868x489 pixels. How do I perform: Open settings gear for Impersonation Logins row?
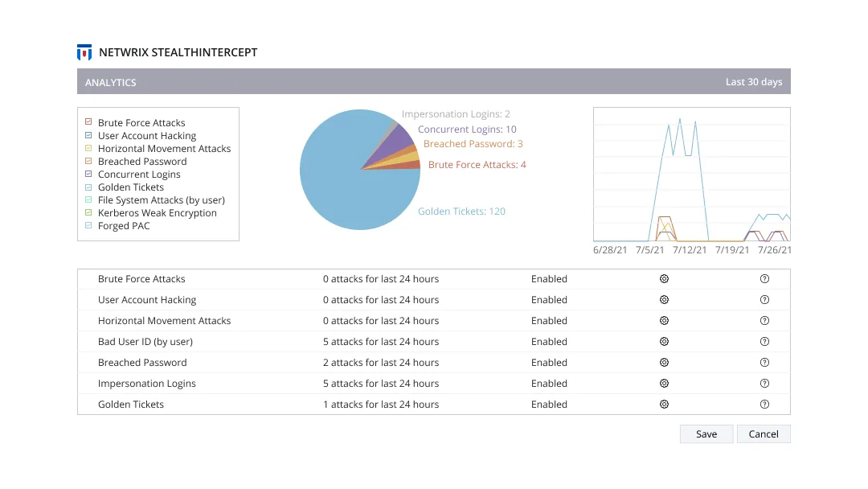point(665,383)
